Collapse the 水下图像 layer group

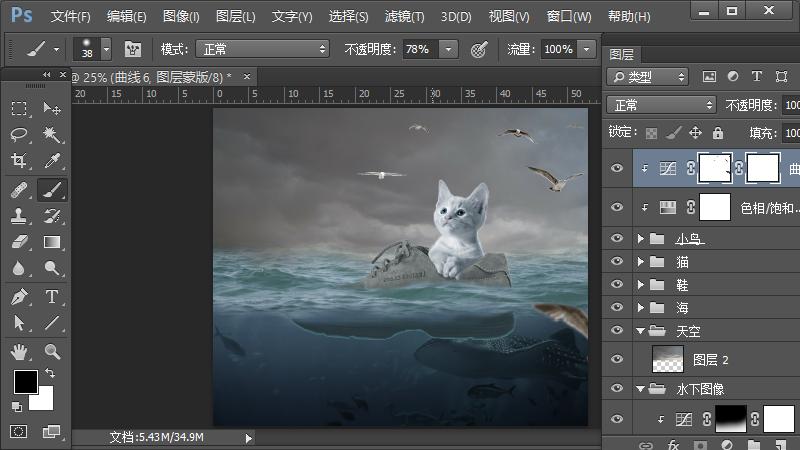(x=641, y=389)
